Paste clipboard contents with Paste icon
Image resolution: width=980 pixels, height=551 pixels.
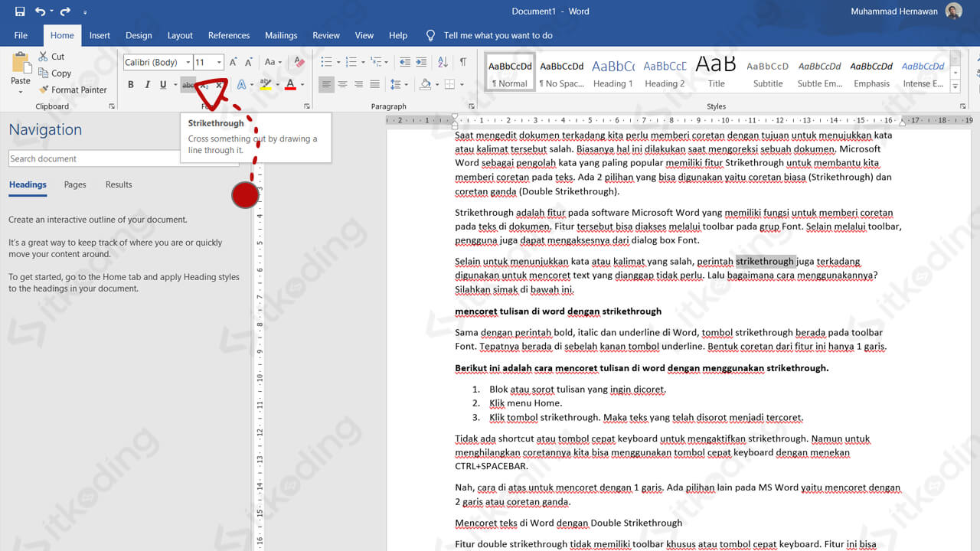[21, 64]
